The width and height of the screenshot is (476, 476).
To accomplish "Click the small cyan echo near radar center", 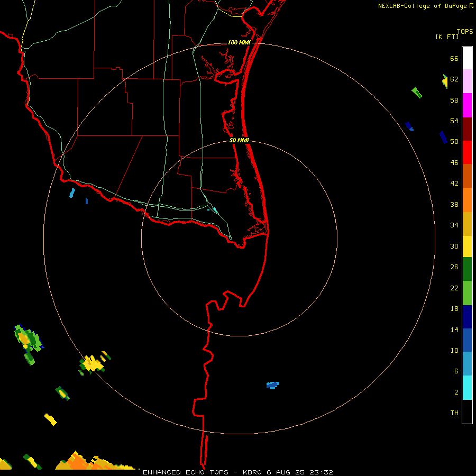I will [215, 209].
